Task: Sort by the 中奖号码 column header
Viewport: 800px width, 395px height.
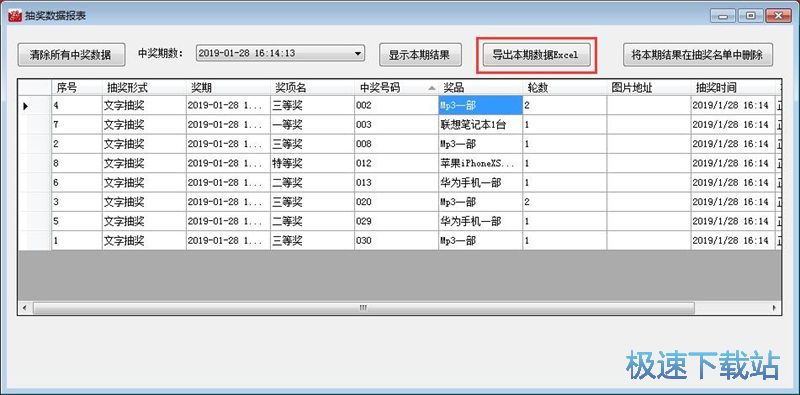Action: (396, 87)
